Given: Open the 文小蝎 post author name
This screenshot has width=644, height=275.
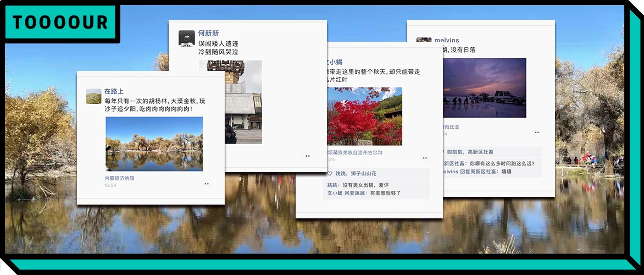Looking at the screenshot, I should pyautogui.click(x=334, y=62).
